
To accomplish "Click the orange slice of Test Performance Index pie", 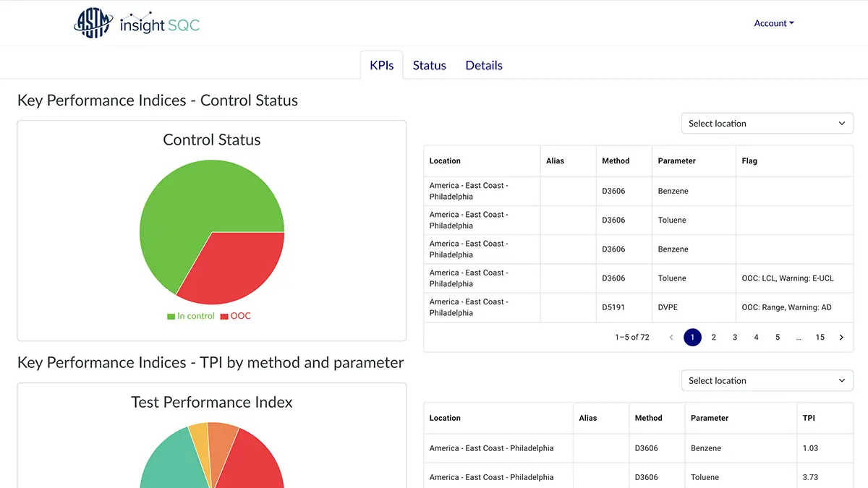I will pos(221,441).
